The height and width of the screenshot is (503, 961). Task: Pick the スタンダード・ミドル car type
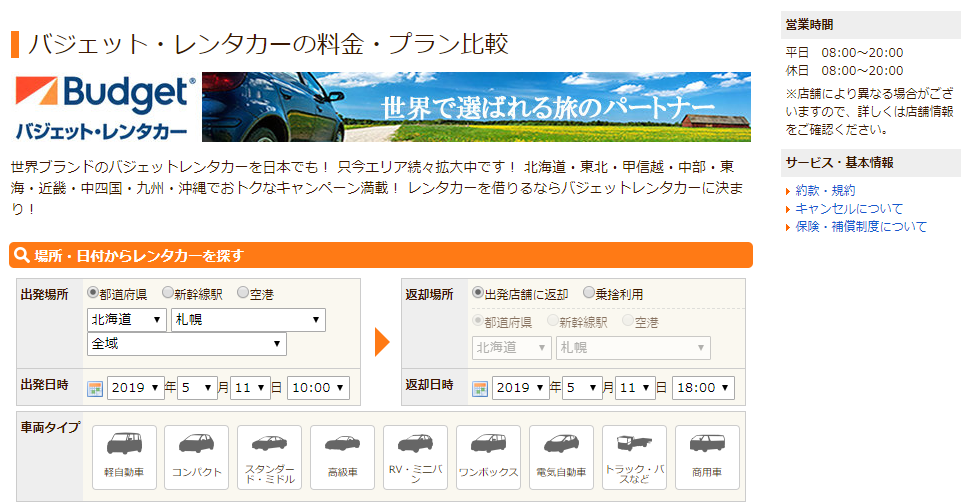click(x=270, y=456)
